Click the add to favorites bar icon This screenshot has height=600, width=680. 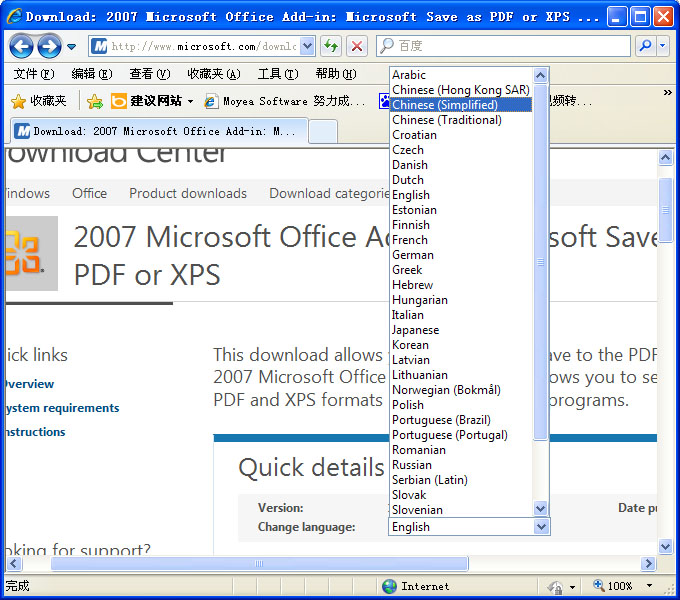click(95, 102)
